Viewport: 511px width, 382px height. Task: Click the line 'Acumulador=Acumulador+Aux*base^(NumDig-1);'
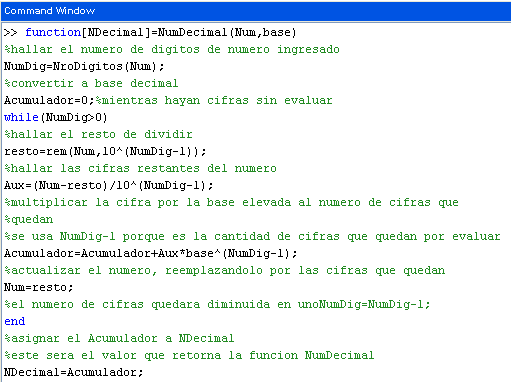151,253
